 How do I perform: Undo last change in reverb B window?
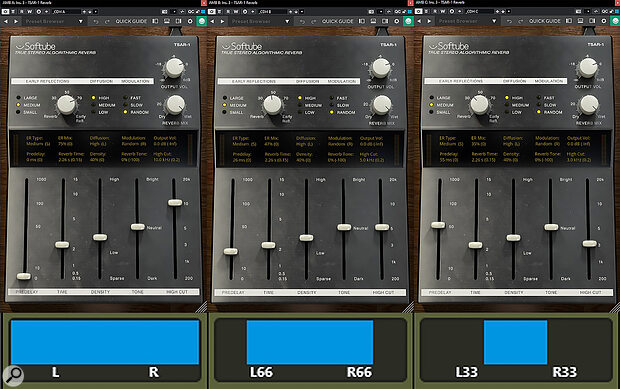point(302,21)
